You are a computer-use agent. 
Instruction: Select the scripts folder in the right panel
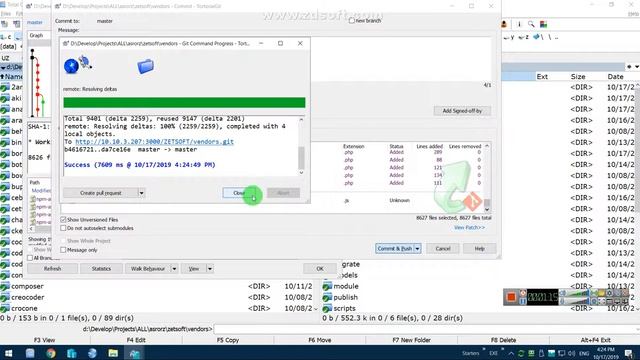(344, 308)
